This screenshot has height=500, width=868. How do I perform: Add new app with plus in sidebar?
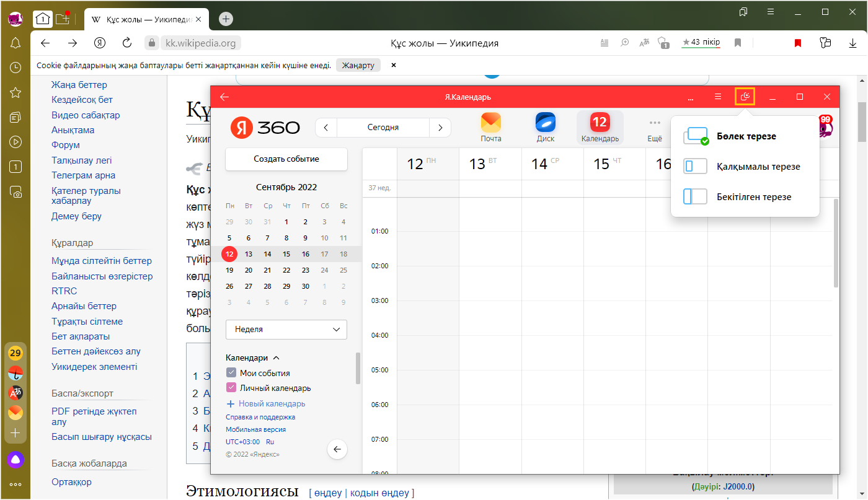click(x=15, y=432)
